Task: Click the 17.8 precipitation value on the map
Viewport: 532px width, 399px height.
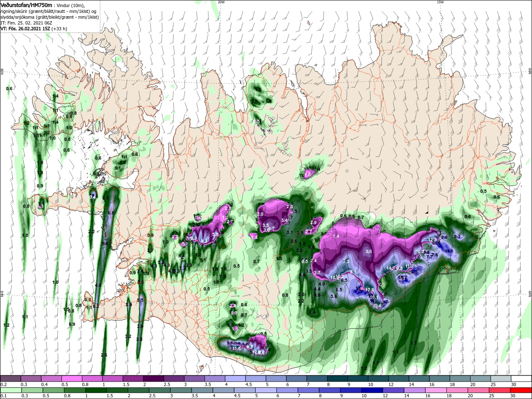Action: pos(369,290)
